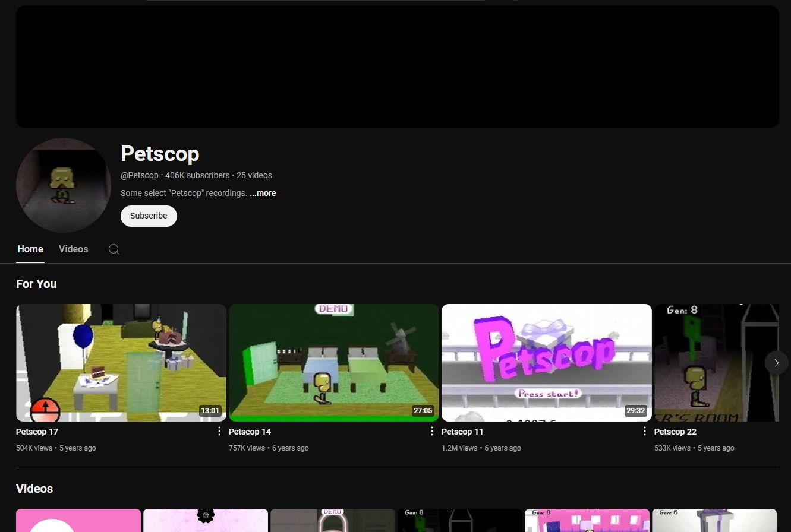Open the channel search magnifier icon
Image resolution: width=791 pixels, height=532 pixels.
click(x=114, y=249)
